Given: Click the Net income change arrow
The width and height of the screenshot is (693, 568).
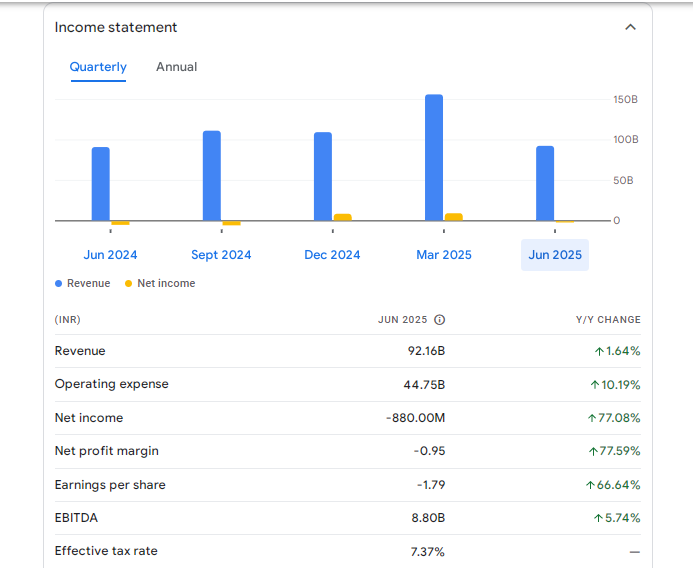Looking at the screenshot, I should (592, 418).
